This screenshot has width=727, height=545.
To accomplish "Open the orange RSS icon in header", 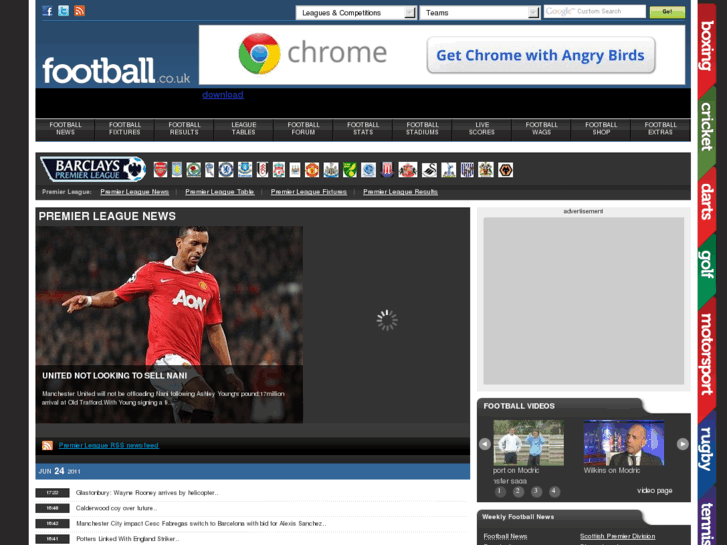I will (79, 11).
